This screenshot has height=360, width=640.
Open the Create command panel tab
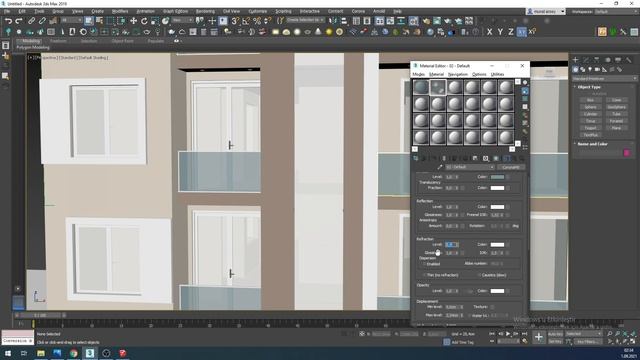coord(576,60)
